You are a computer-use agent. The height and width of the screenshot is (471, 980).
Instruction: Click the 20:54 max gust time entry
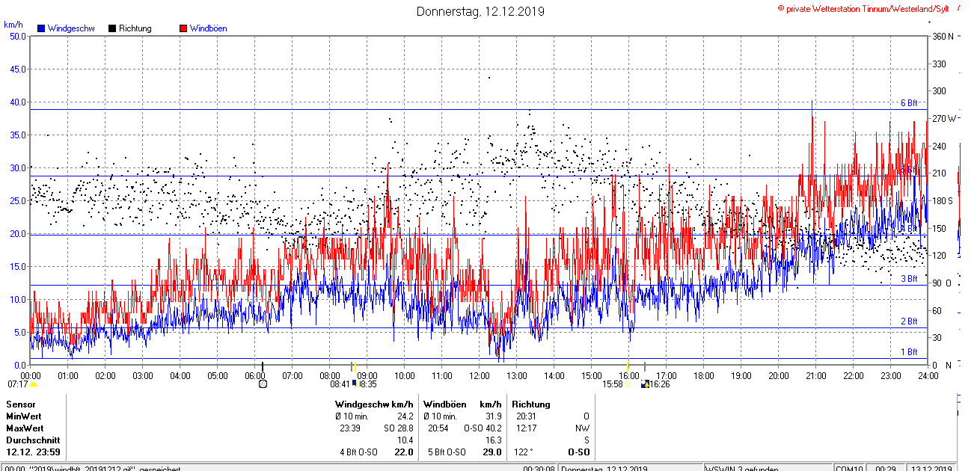438,428
